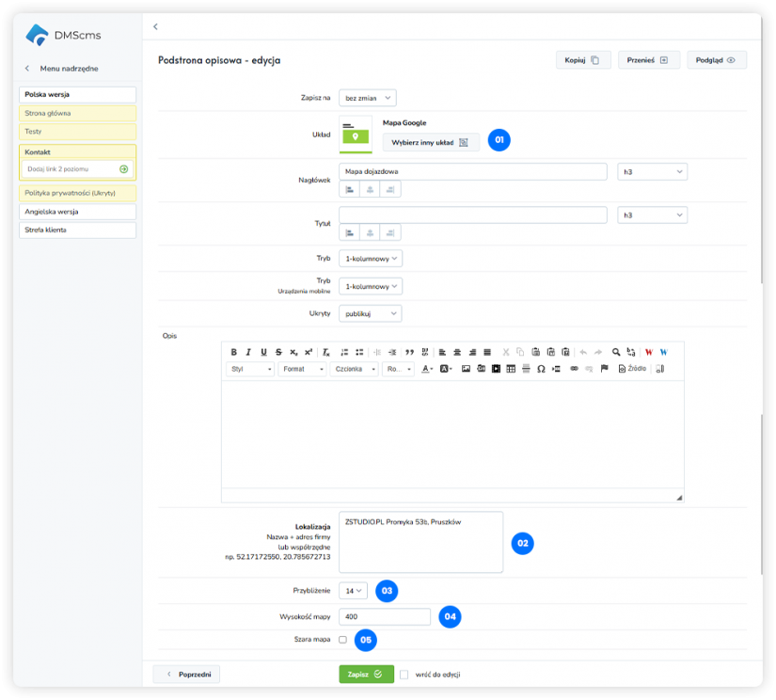Image resolution: width=776 pixels, height=700 pixels.
Task: Open Angielska wersja in the sidebar
Action: point(77,212)
